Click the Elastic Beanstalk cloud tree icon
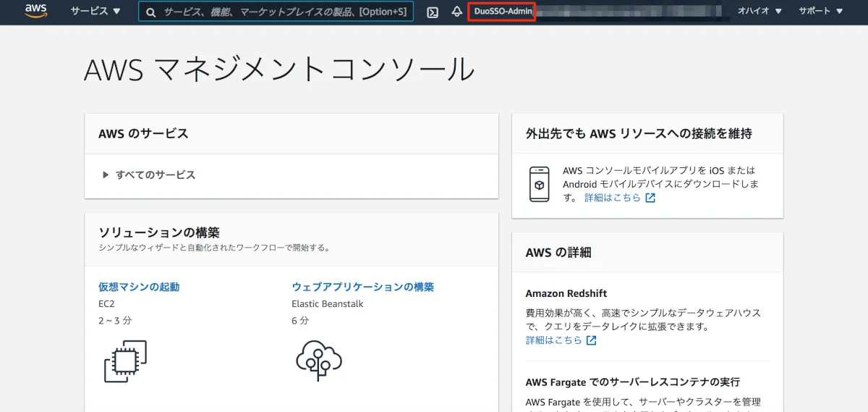868x412 pixels. pyautogui.click(x=318, y=360)
